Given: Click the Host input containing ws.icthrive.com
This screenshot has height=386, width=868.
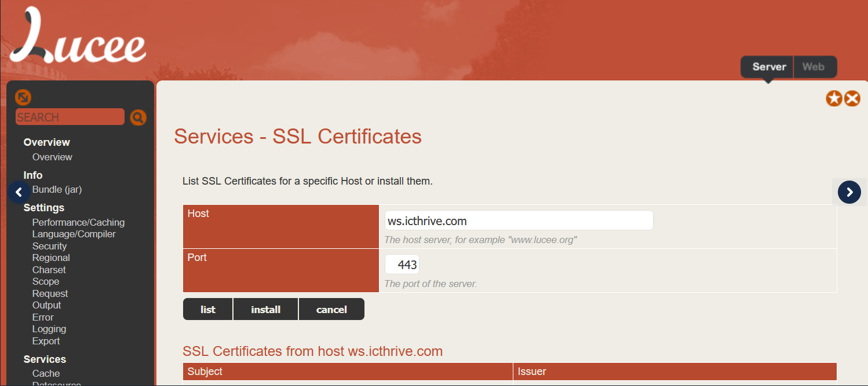Looking at the screenshot, I should [x=519, y=220].
